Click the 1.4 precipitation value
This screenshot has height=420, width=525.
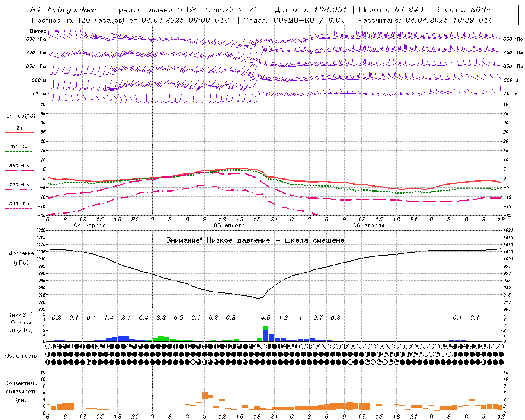click(x=109, y=317)
